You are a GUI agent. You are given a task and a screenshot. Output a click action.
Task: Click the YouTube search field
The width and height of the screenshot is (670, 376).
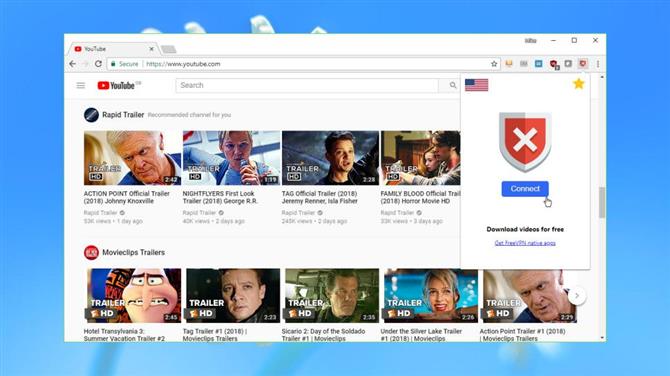click(307, 85)
